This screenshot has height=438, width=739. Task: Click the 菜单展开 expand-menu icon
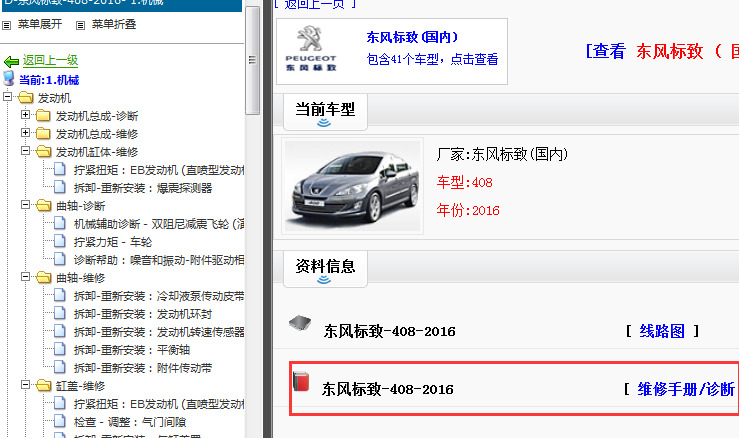[x=7, y=25]
